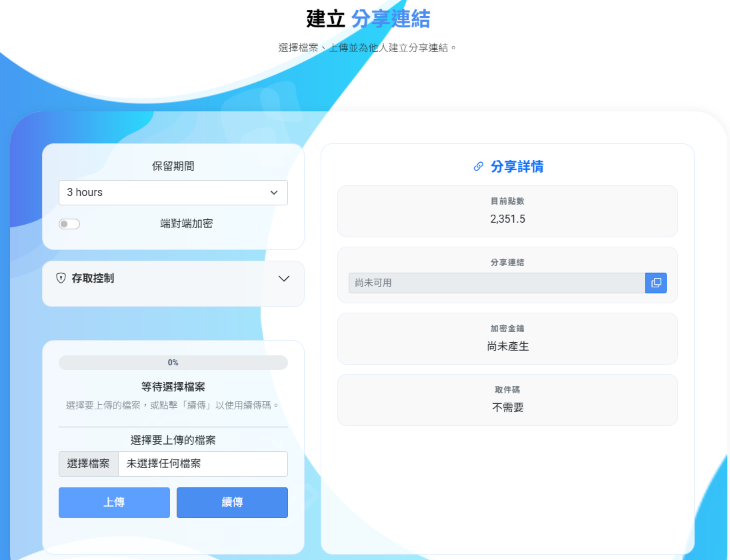Click the 0% upload progress bar
Image resolution: width=730 pixels, height=560 pixels.
(173, 363)
